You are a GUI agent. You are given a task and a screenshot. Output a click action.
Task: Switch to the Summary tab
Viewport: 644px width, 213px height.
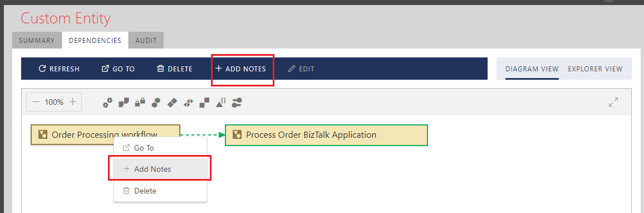tap(37, 40)
